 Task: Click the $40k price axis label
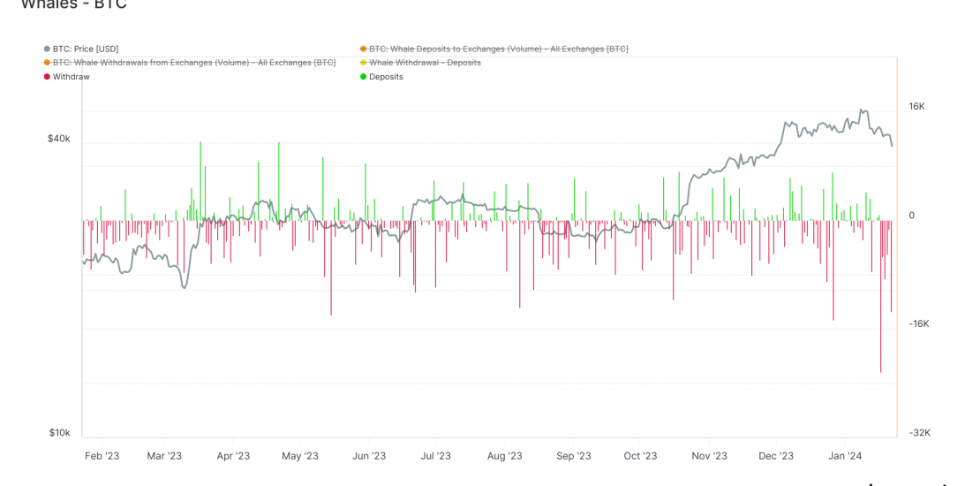click(58, 139)
